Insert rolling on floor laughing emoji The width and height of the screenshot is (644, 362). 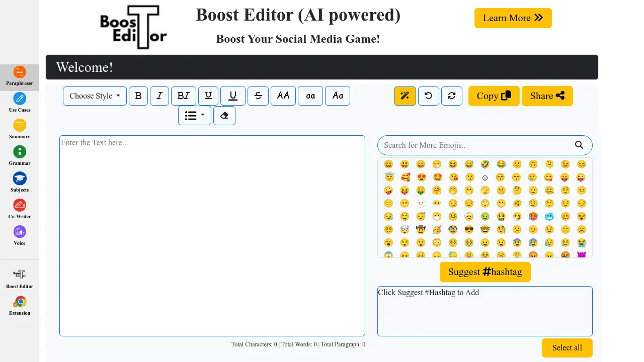[x=485, y=164]
